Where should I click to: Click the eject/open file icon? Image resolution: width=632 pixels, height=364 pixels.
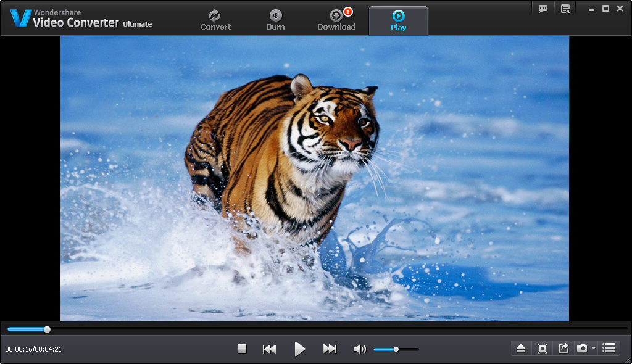(x=520, y=349)
